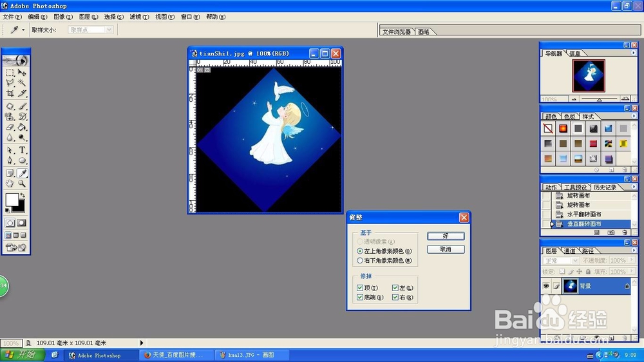Select the Pen tool
644x362 pixels.
point(10,160)
